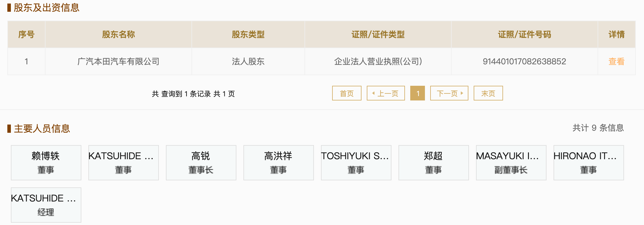Select 高锐 chairman card

201,162
